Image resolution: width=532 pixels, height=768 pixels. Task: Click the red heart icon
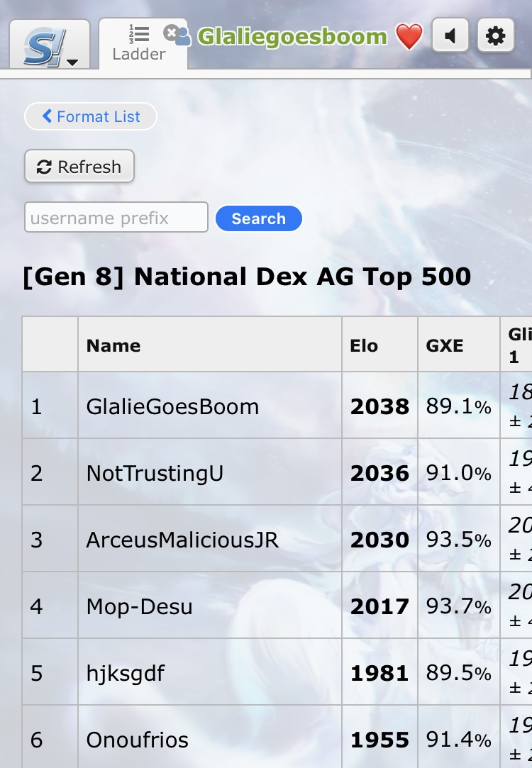[409, 37]
